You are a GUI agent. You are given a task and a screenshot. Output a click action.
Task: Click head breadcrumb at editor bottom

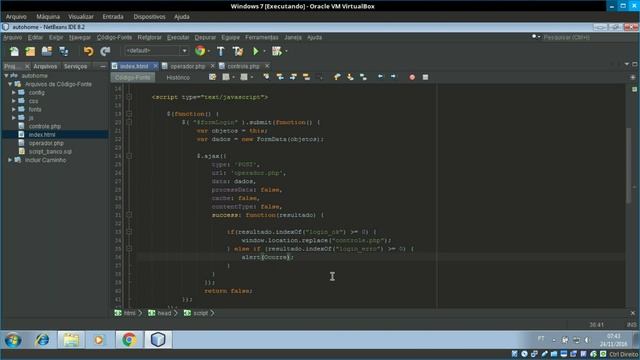(163, 313)
